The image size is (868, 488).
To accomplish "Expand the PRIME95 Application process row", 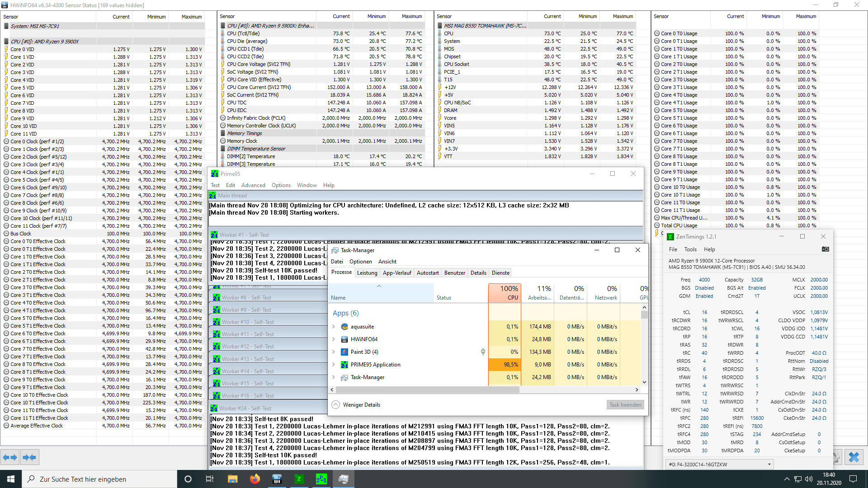I will [x=334, y=365].
